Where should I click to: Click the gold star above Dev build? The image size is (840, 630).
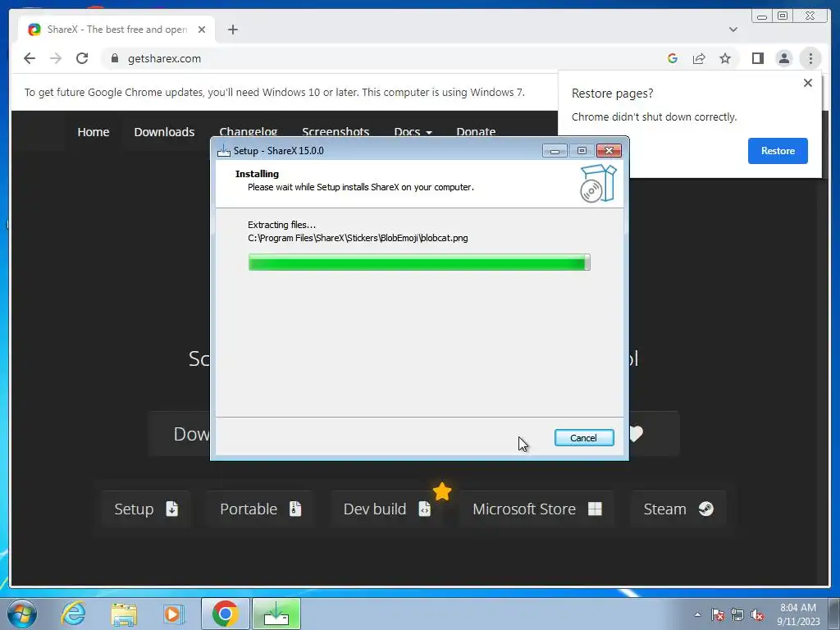tap(442, 491)
